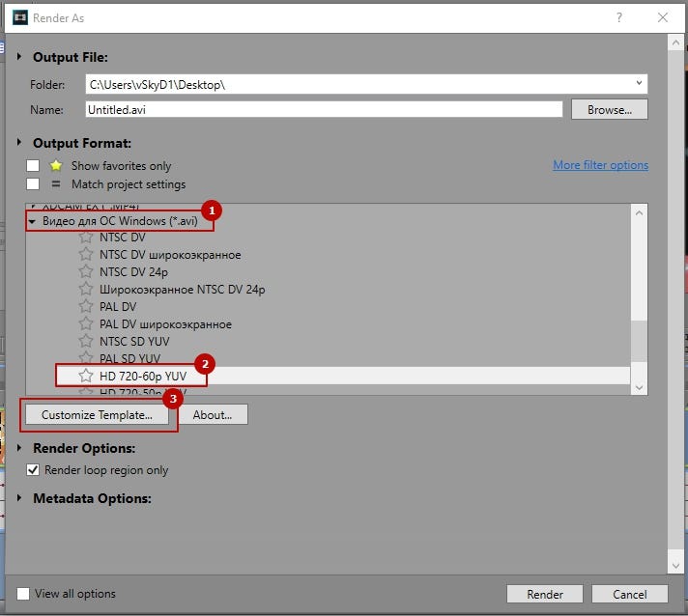Toggle Match project settings checkbox
Screen dimensions: 688x616
point(33,183)
